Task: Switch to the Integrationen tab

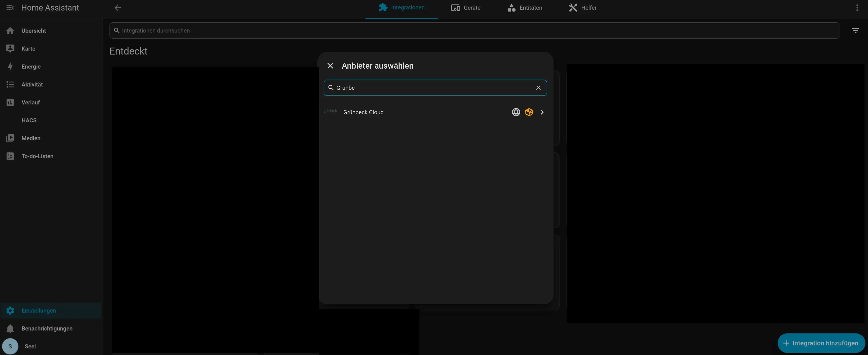Action: [x=401, y=8]
